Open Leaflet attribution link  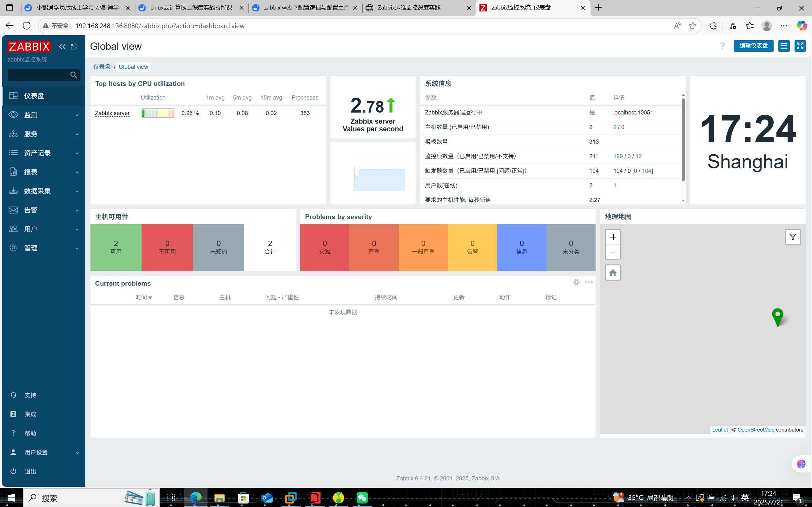point(720,430)
